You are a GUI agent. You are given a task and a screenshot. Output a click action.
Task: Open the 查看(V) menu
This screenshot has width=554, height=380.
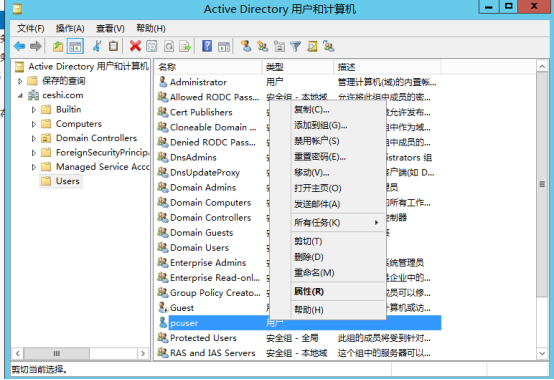coord(110,28)
